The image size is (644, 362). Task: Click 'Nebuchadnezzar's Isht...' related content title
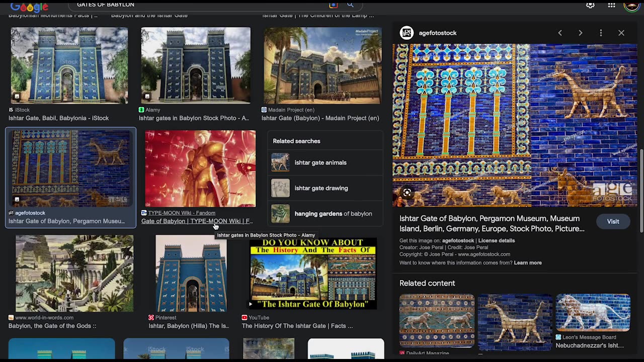589,345
